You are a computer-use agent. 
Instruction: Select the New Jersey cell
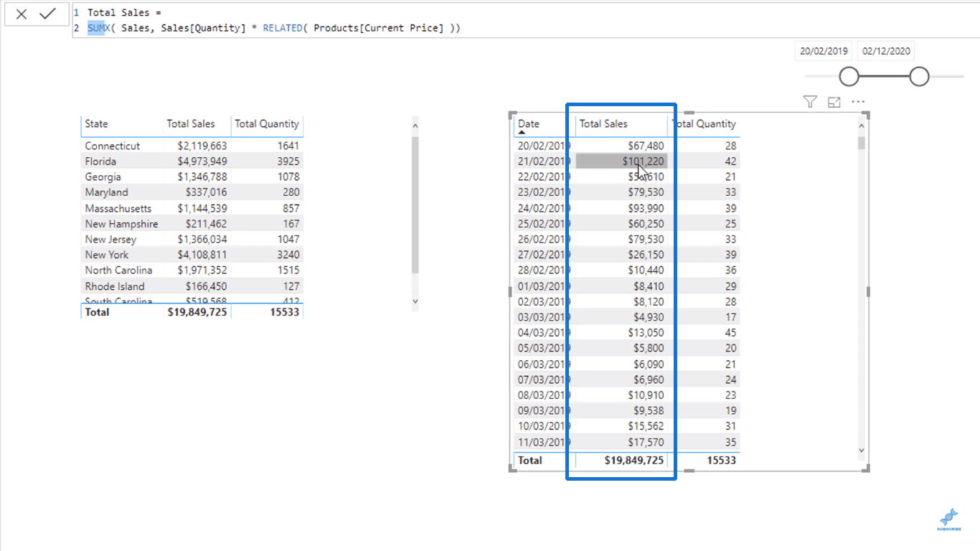[x=110, y=239]
